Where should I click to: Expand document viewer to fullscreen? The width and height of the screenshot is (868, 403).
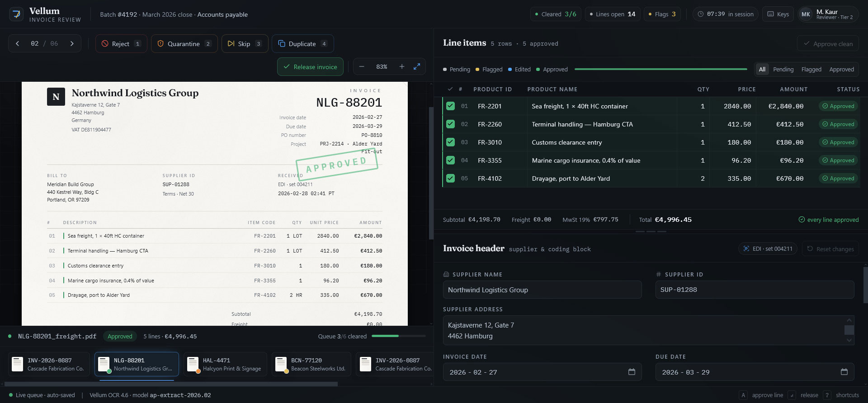point(417,67)
